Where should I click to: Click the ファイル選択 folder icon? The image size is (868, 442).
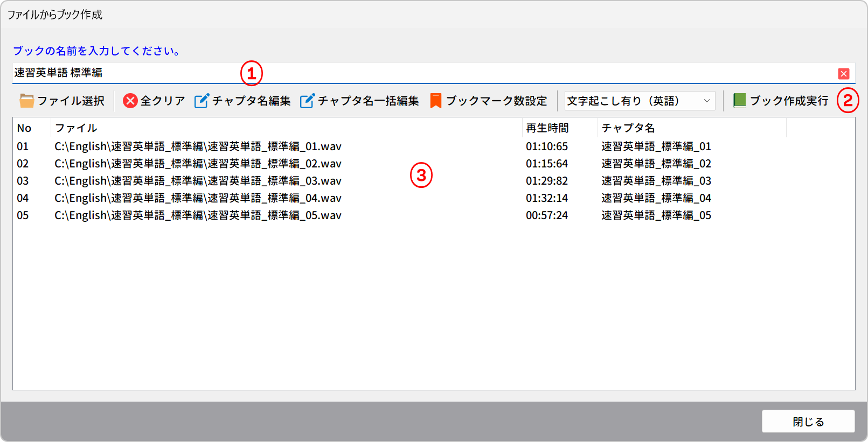[x=27, y=101]
